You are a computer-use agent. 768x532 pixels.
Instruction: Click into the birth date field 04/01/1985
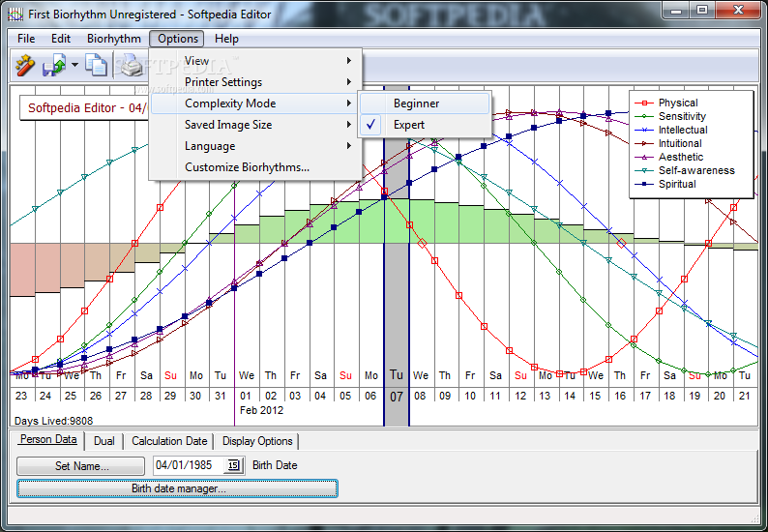point(189,465)
